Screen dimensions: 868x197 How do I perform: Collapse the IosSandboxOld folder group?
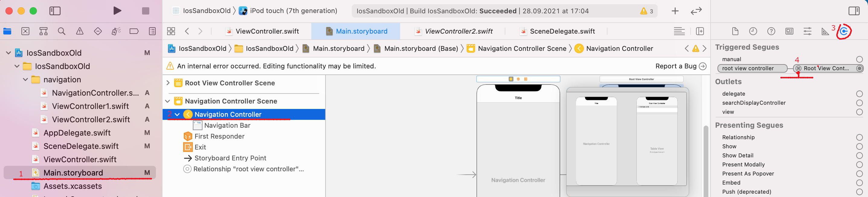coord(17,66)
